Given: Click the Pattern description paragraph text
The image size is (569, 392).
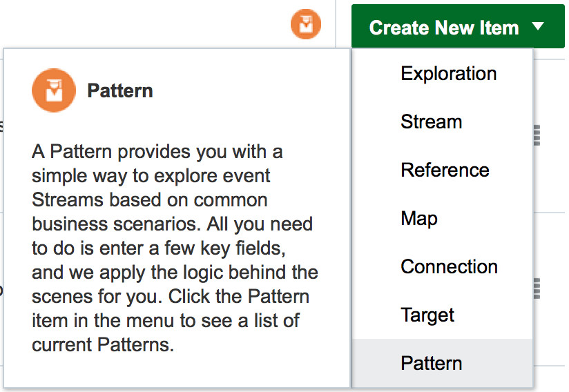Looking at the screenshot, I should click(x=175, y=248).
